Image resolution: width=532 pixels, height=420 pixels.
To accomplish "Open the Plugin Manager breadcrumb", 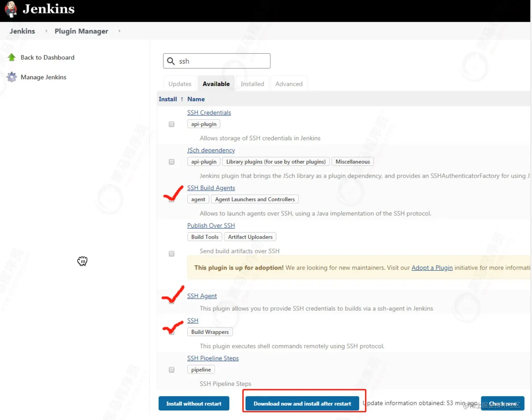I will [x=81, y=31].
